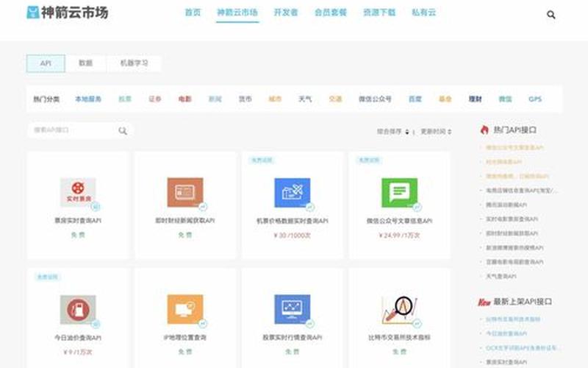Open 天气查询API in 热门API接口 list
Screen dimensions: 588x368
tap(501, 277)
